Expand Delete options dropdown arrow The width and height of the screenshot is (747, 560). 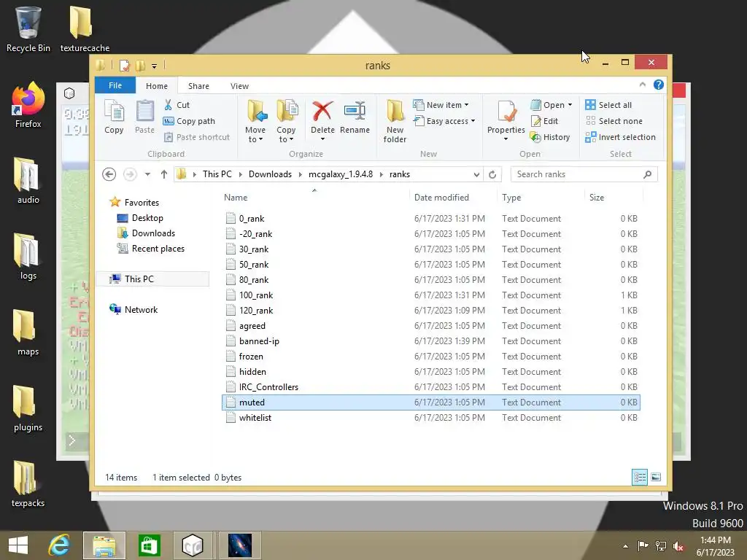point(322,139)
